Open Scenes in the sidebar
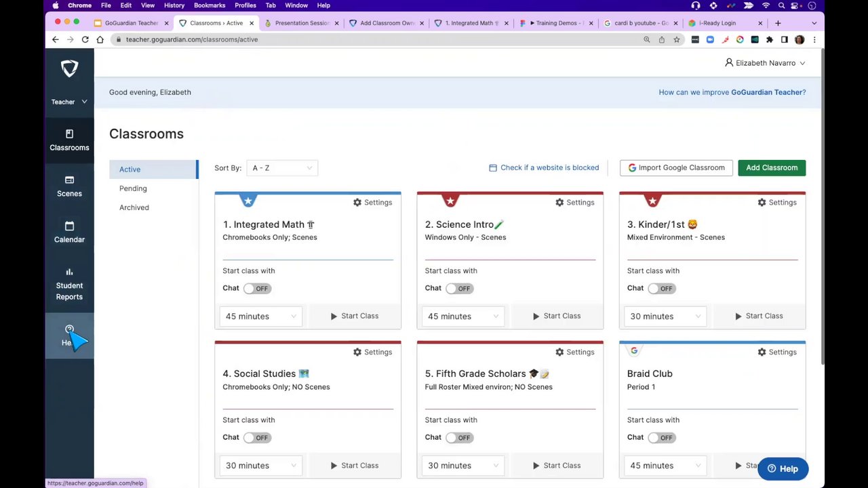Screen dimensions: 868x488 click(69, 186)
